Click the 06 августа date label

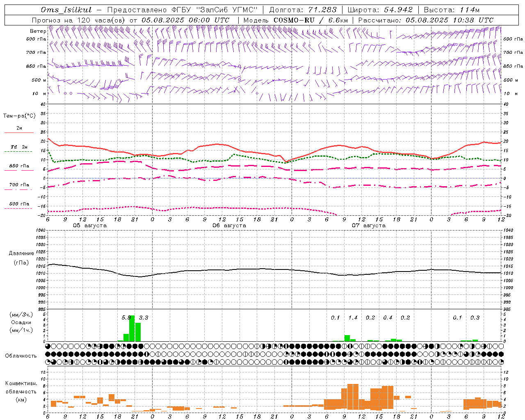pos(229,226)
